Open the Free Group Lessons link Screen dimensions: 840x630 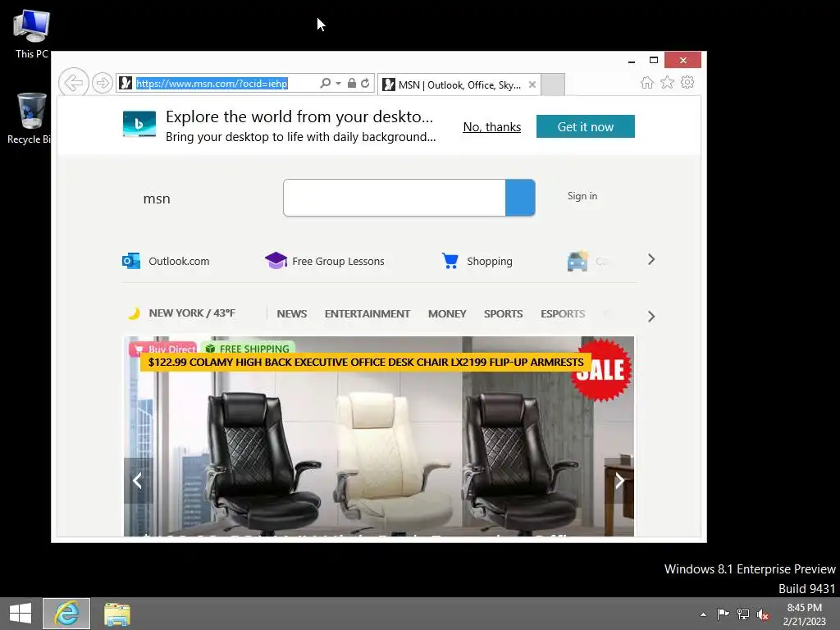click(338, 261)
